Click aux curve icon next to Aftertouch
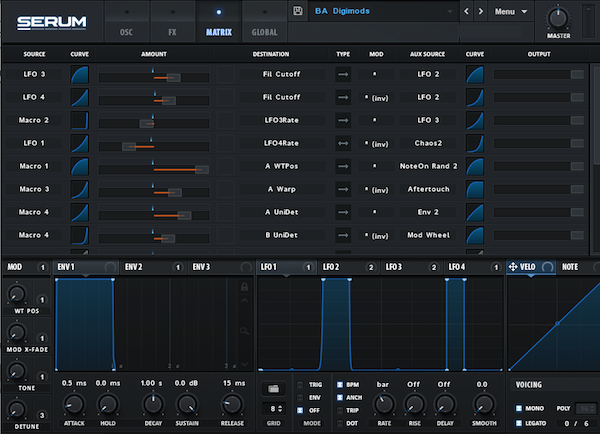This screenshot has height=434, width=600. 475,189
